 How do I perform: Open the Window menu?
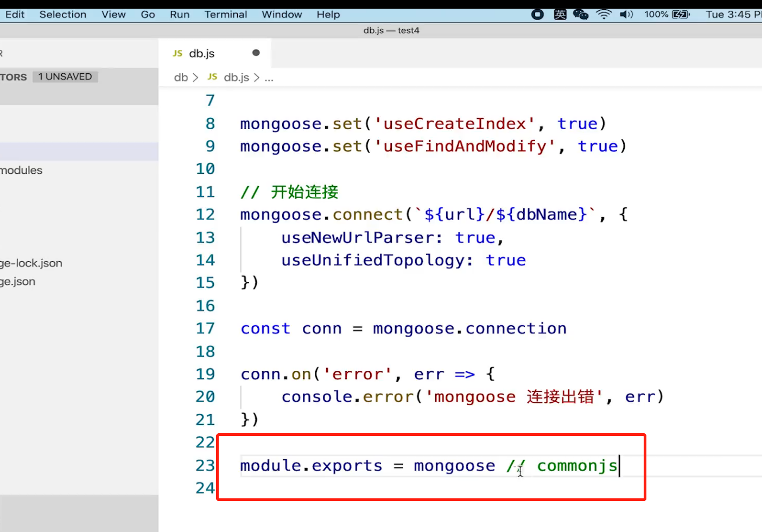pyautogui.click(x=282, y=15)
